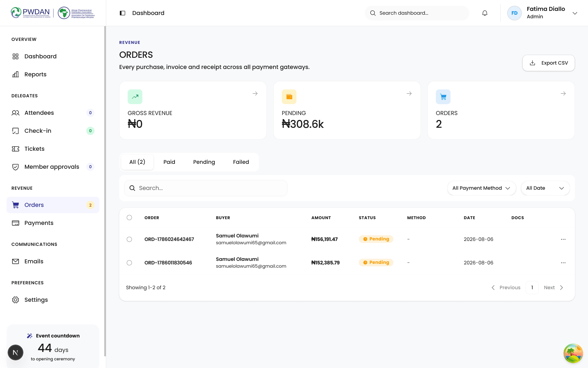This screenshot has height=368, width=588.
Task: Open Settings preferences
Action: [x=53, y=300]
